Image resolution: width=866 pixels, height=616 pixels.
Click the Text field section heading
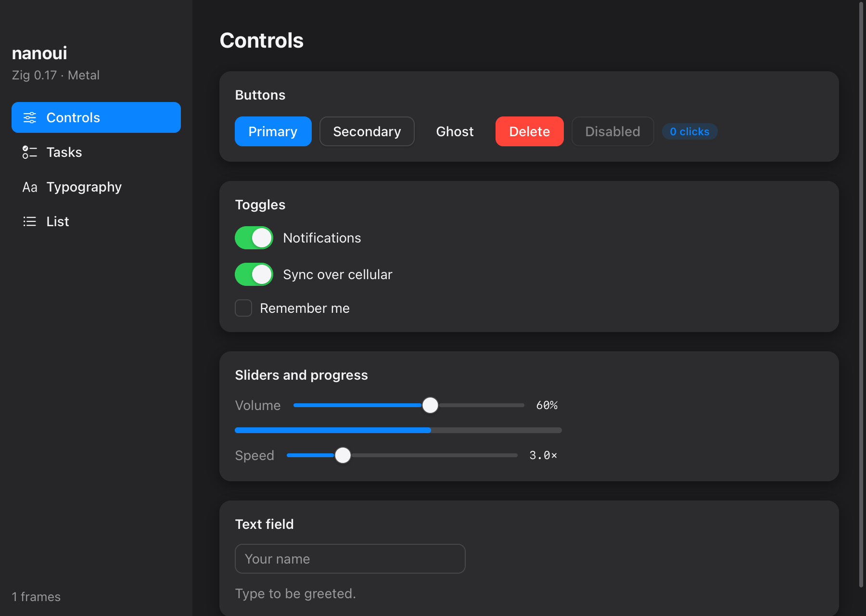click(264, 524)
